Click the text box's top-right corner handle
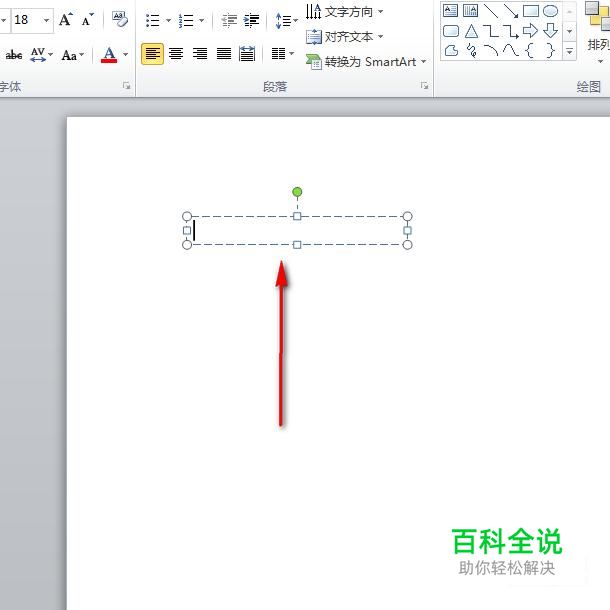 click(x=407, y=216)
